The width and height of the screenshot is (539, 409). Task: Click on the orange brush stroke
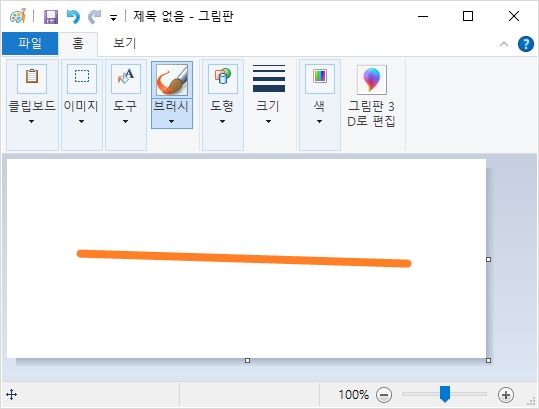pos(244,258)
